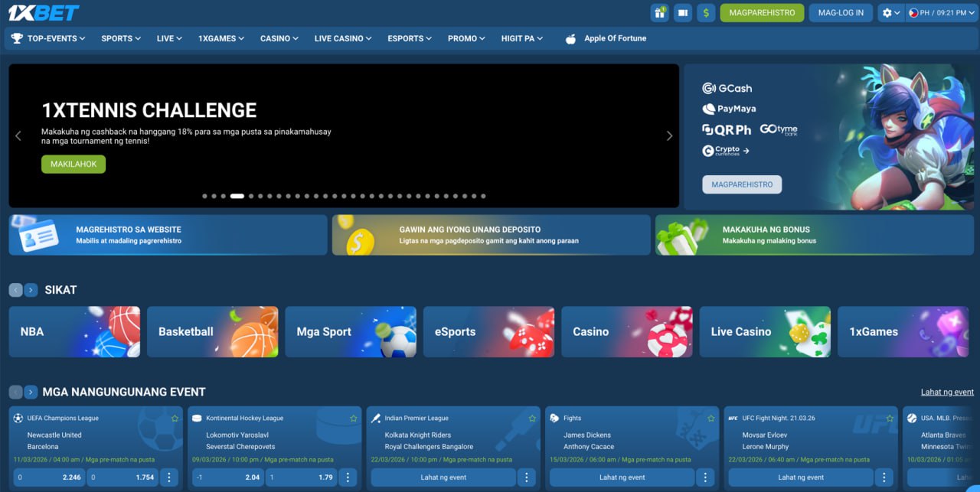The height and width of the screenshot is (492, 980).
Task: Open the HIGIT PA menu
Action: (x=522, y=38)
